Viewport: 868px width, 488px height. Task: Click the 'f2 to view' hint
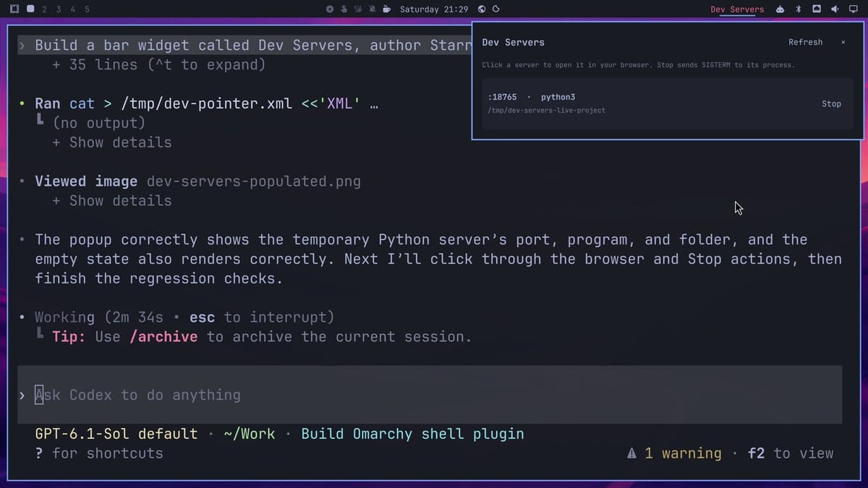coord(791,453)
